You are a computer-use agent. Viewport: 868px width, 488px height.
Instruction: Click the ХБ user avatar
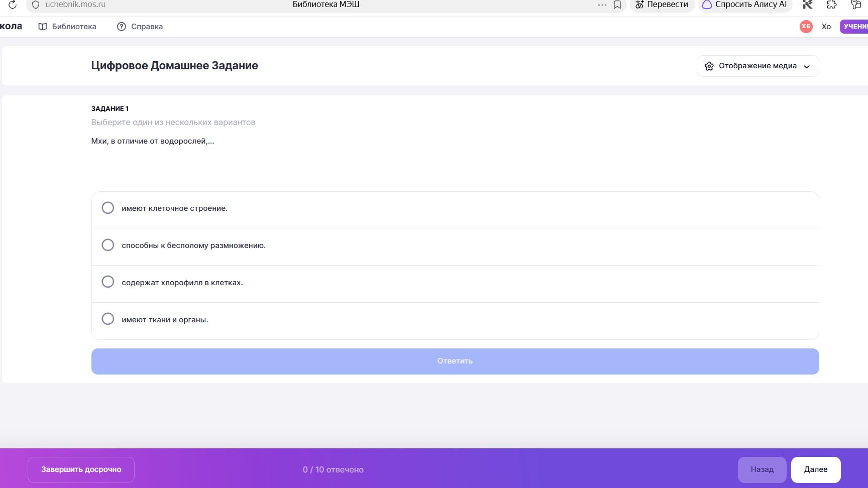806,27
